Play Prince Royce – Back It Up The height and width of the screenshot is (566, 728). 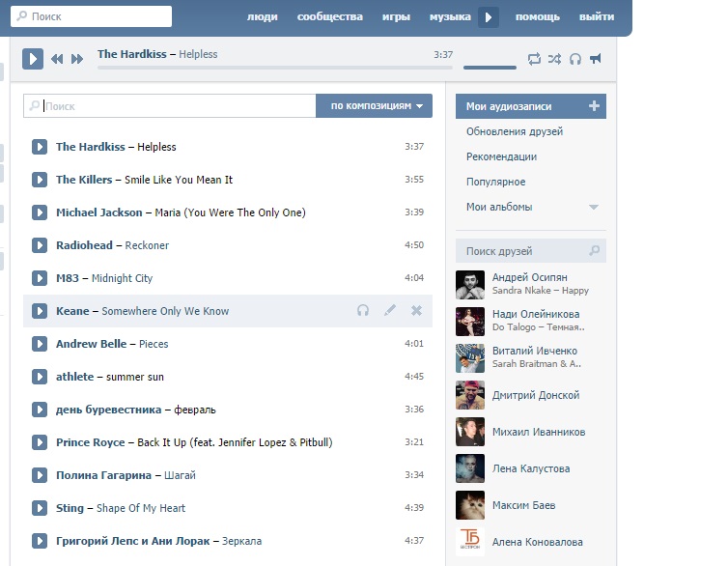pyautogui.click(x=40, y=442)
